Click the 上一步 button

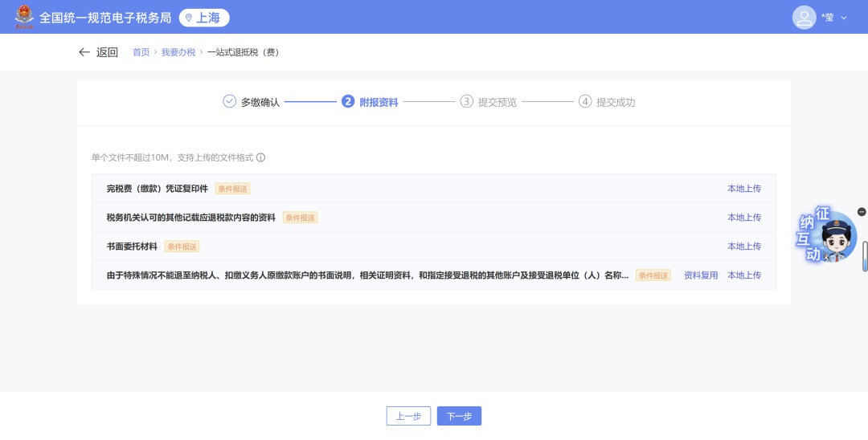point(408,416)
